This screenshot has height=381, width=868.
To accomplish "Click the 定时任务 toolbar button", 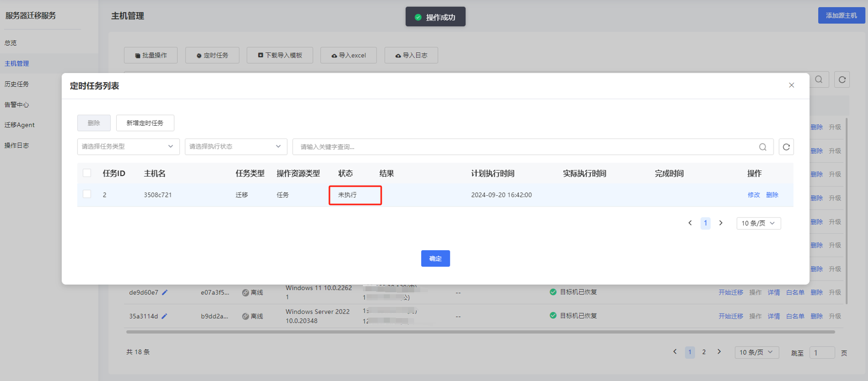I will (x=212, y=55).
